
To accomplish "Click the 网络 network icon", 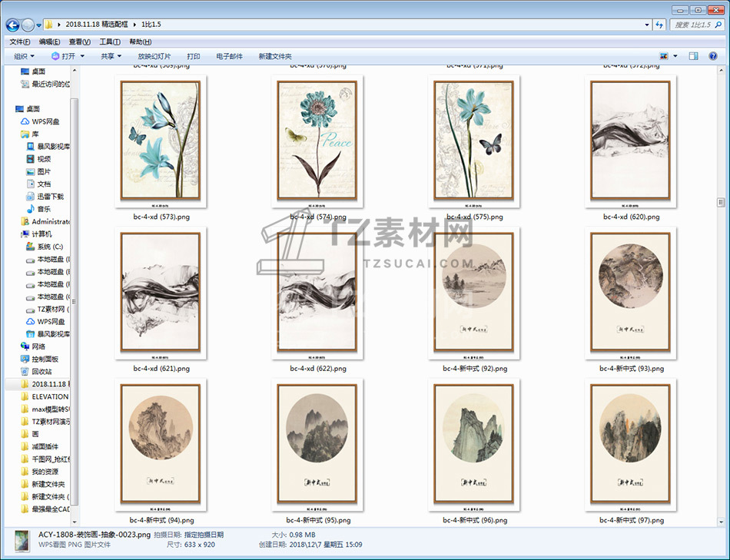I will (25, 346).
